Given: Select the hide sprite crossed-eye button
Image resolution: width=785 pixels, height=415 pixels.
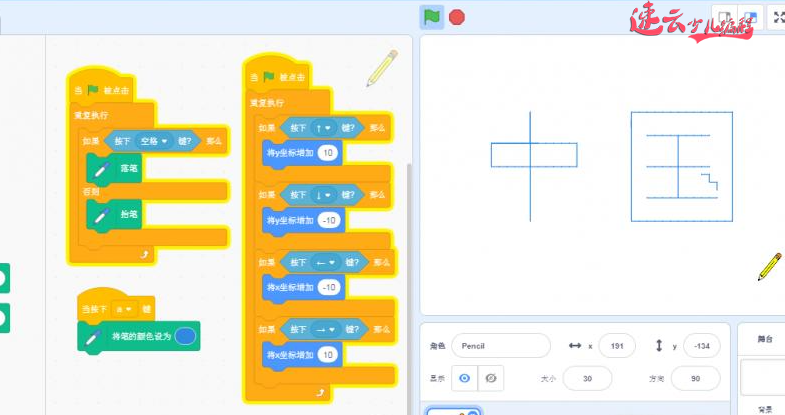Looking at the screenshot, I should [490, 377].
